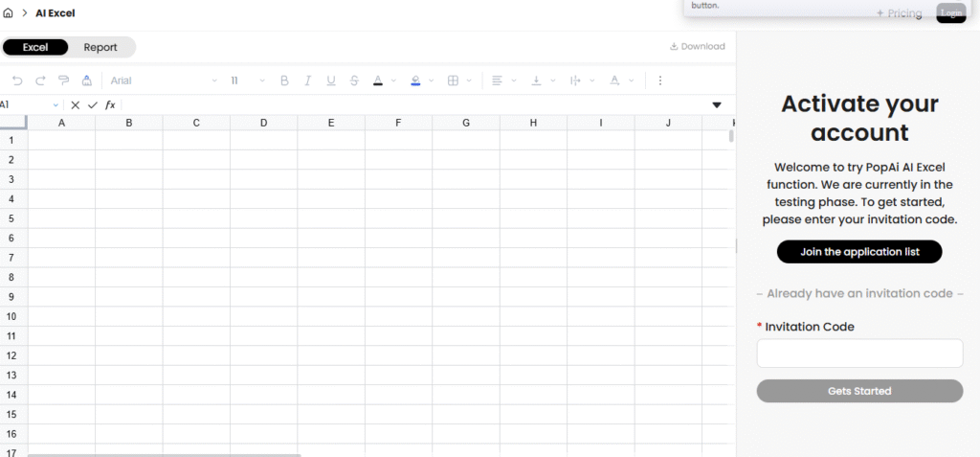
Task: Open the Arial font family dropdown
Action: point(163,80)
